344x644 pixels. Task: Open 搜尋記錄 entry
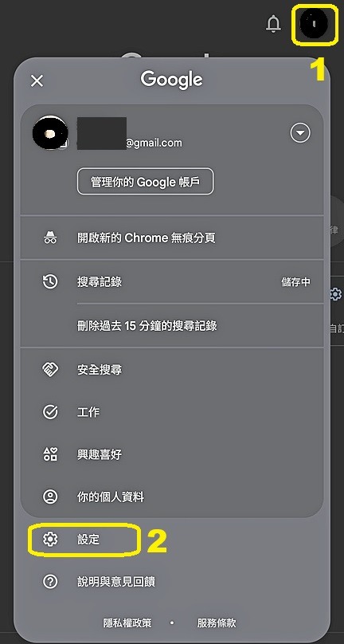tap(172, 282)
